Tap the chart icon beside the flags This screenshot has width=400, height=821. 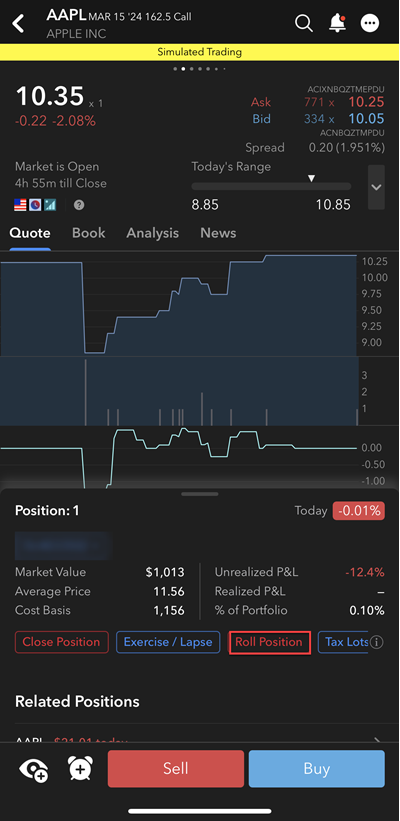[x=50, y=205]
